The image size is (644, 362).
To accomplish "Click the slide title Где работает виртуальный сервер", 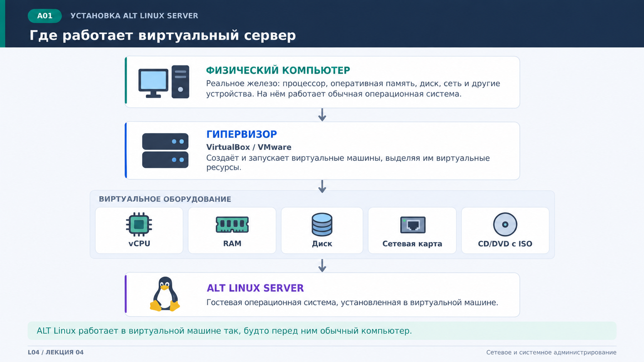I will tap(163, 35).
